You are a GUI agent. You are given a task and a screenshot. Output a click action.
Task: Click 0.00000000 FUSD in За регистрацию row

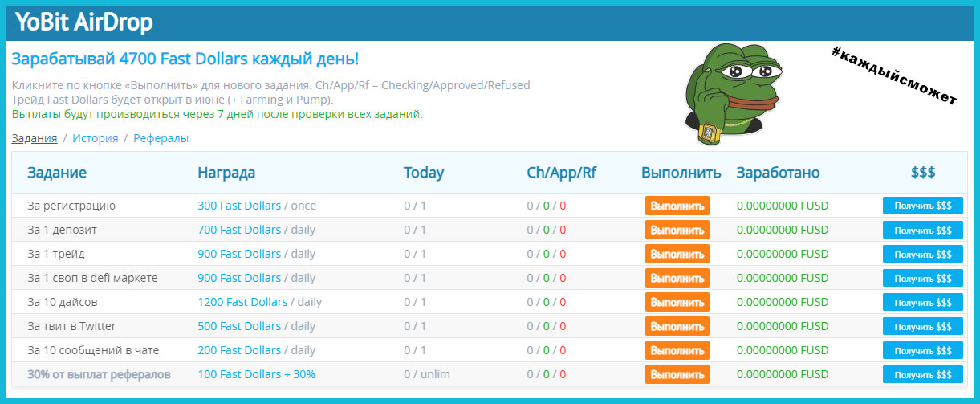pos(783,206)
